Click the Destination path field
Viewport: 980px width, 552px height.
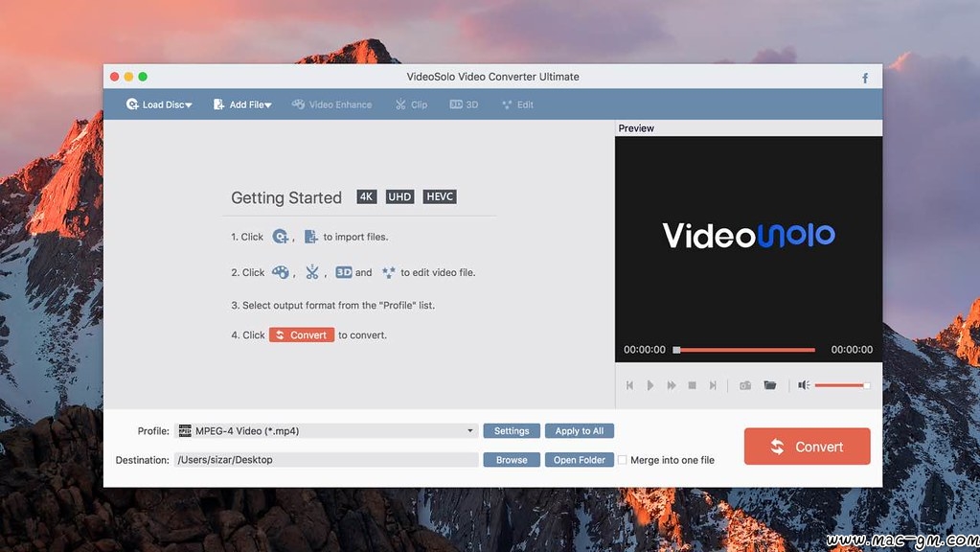(x=327, y=459)
